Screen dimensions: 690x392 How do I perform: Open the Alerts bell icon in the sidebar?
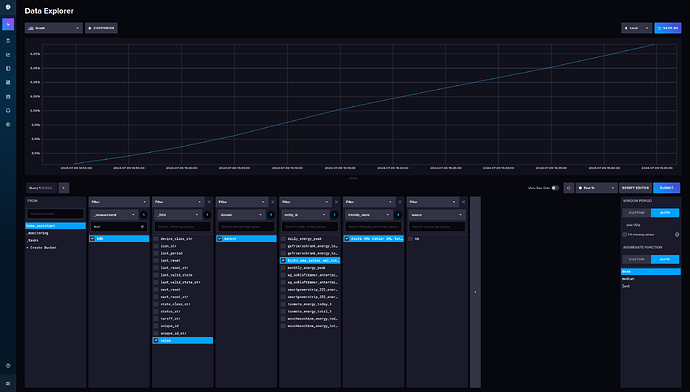(8, 110)
